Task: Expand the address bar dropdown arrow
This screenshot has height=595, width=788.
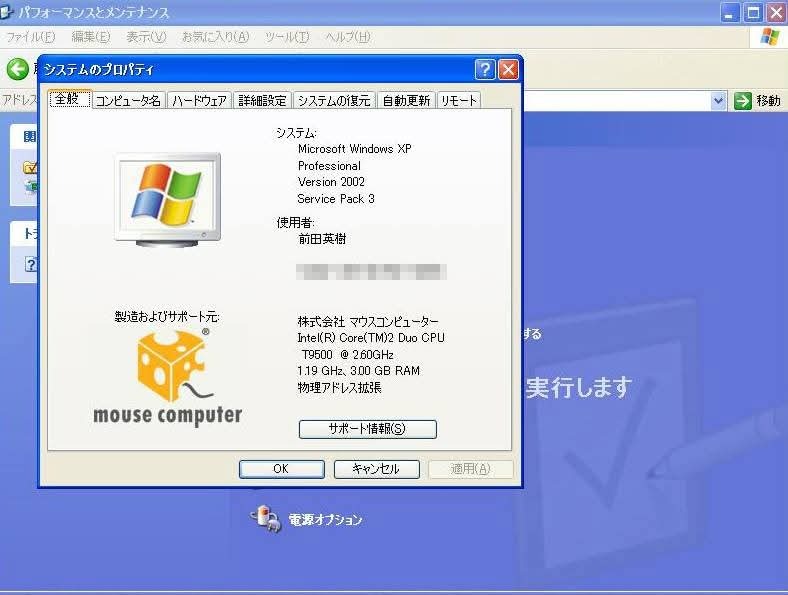Action: [719, 101]
